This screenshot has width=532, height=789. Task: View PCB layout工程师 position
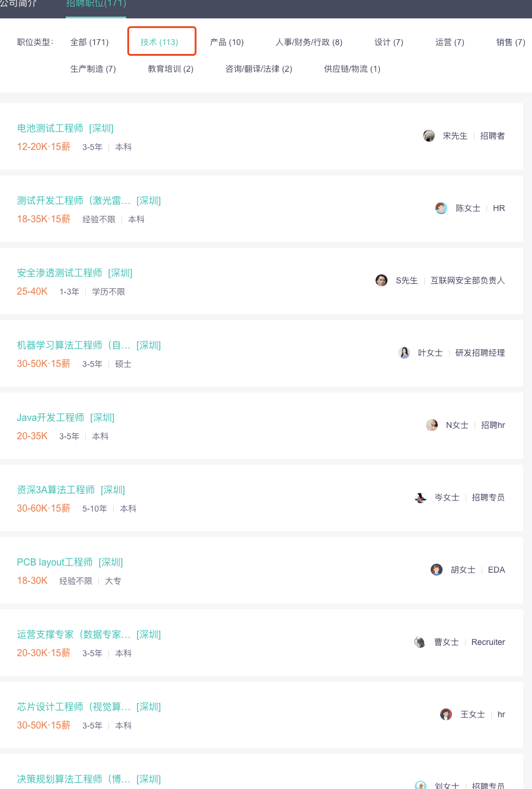[55, 562]
